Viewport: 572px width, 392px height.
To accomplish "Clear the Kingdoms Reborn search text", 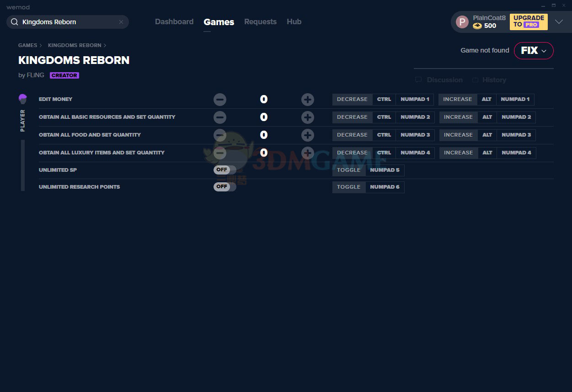I will pyautogui.click(x=121, y=22).
